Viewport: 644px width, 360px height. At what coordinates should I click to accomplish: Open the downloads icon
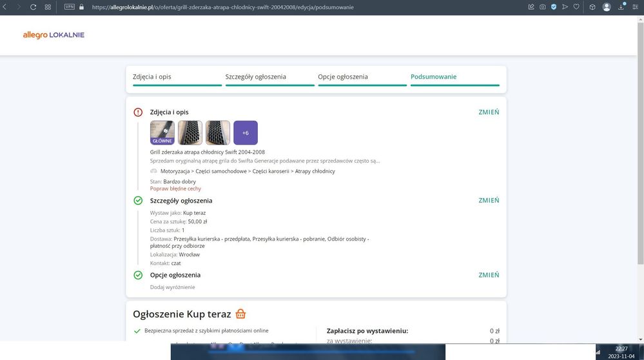(x=621, y=7)
